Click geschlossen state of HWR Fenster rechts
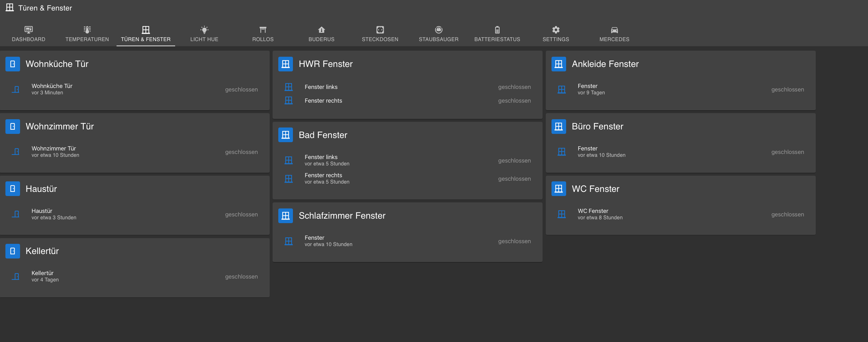Screen dimensions: 868x342 tap(514, 100)
